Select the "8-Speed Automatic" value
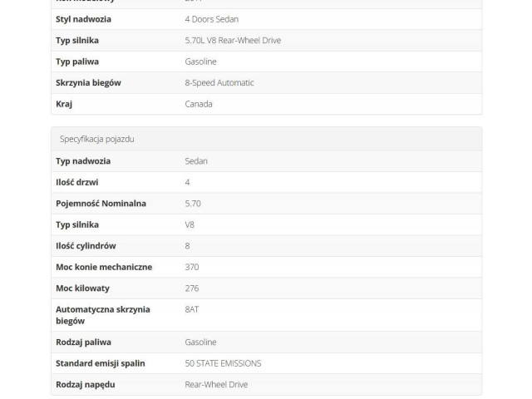Screen dimensions: 532x399 pyautogui.click(x=219, y=82)
